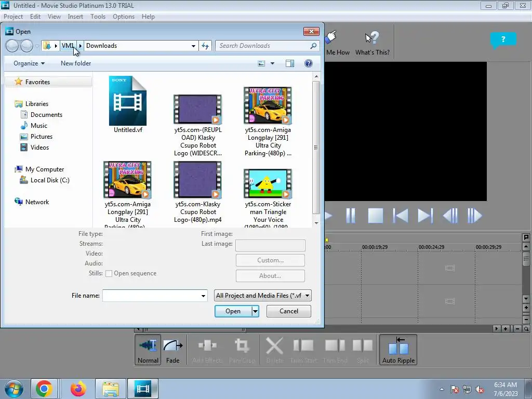Open the Options menu

[x=124, y=17]
